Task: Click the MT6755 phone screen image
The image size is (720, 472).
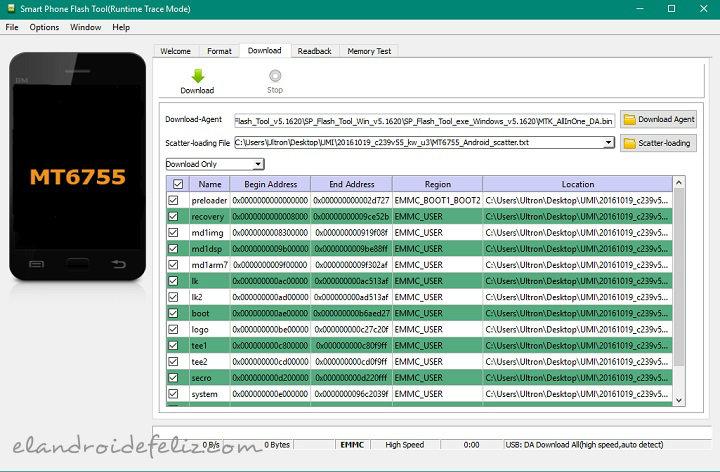Action: pyautogui.click(x=78, y=166)
